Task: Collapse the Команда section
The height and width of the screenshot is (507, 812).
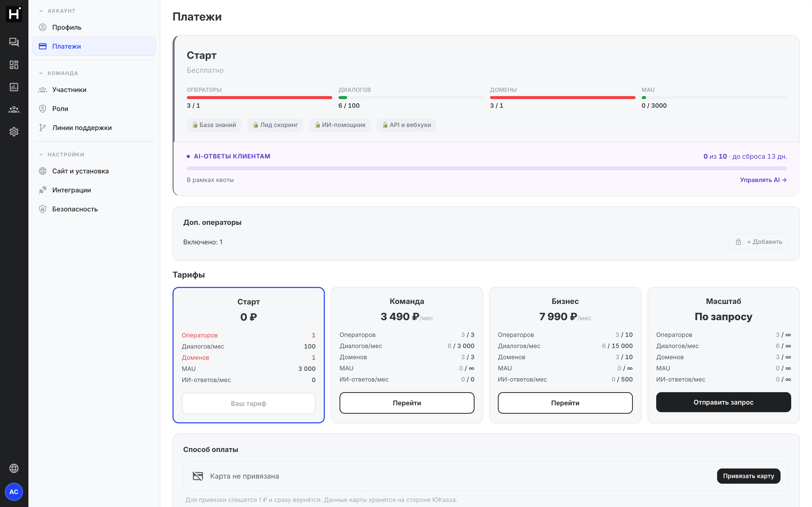Action: pos(59,73)
